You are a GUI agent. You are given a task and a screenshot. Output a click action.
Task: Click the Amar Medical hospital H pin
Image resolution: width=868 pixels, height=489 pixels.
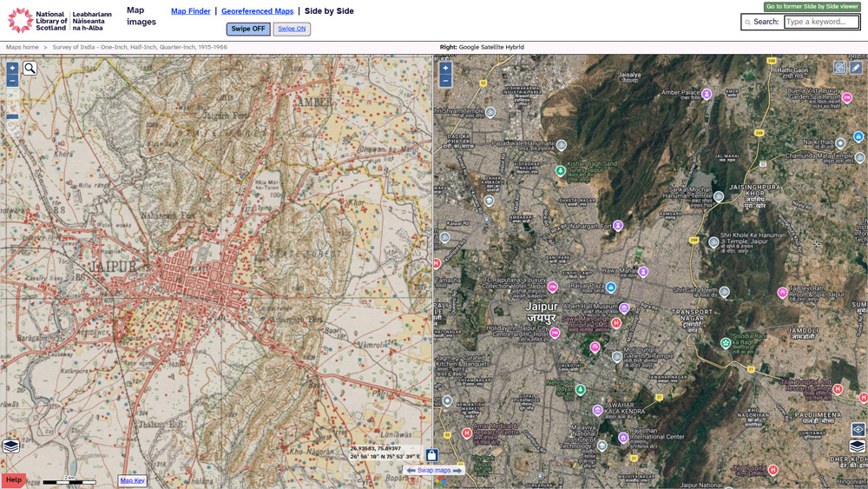467,433
